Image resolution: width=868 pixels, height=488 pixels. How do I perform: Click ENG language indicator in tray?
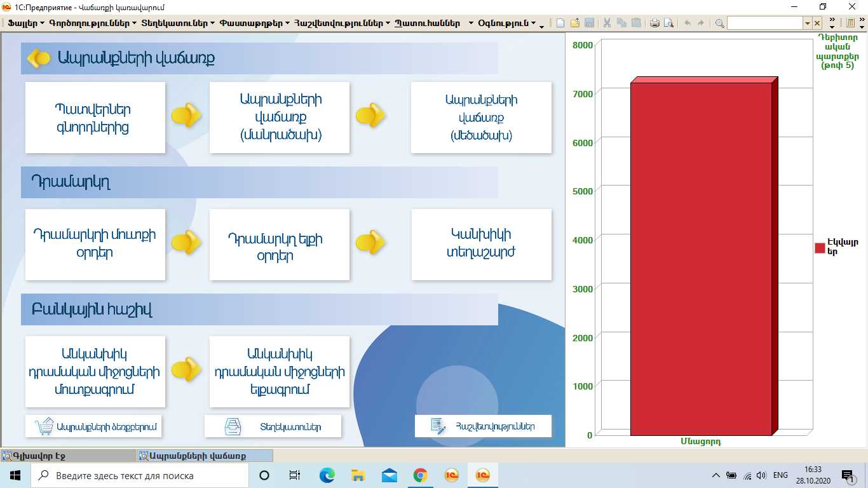click(780, 475)
